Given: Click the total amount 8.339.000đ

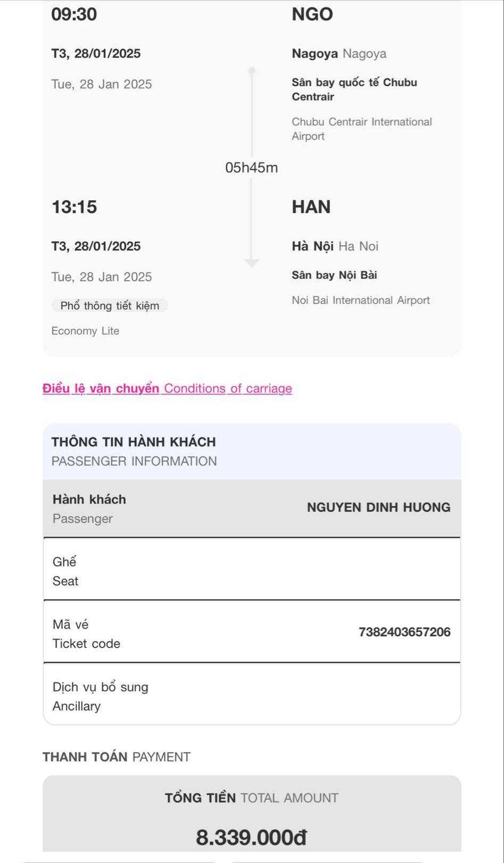Looking at the screenshot, I should [x=251, y=837].
